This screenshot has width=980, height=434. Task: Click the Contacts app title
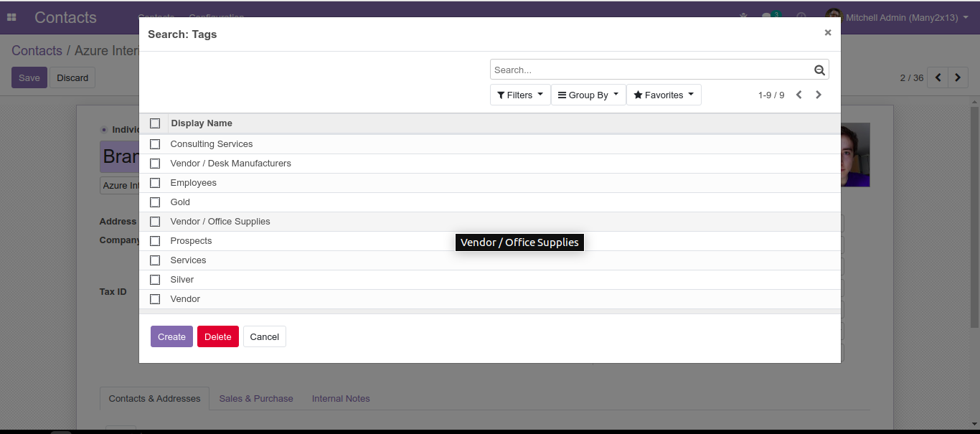pyautogui.click(x=65, y=17)
